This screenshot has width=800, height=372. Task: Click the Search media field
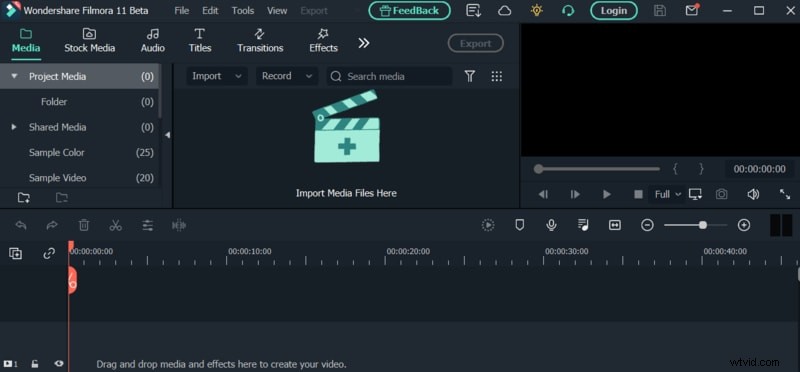tap(389, 76)
